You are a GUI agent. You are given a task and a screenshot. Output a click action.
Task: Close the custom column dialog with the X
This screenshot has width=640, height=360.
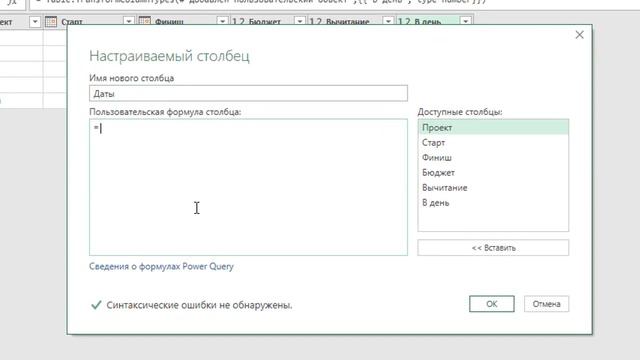point(579,35)
